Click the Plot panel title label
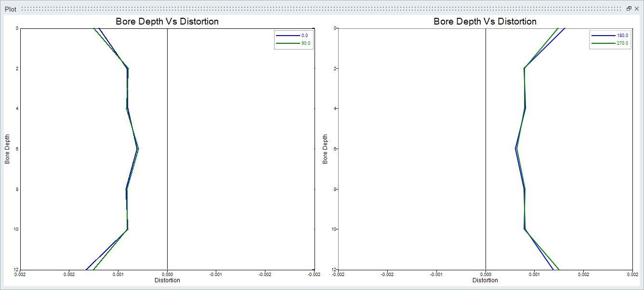644x290 pixels. (11, 9)
